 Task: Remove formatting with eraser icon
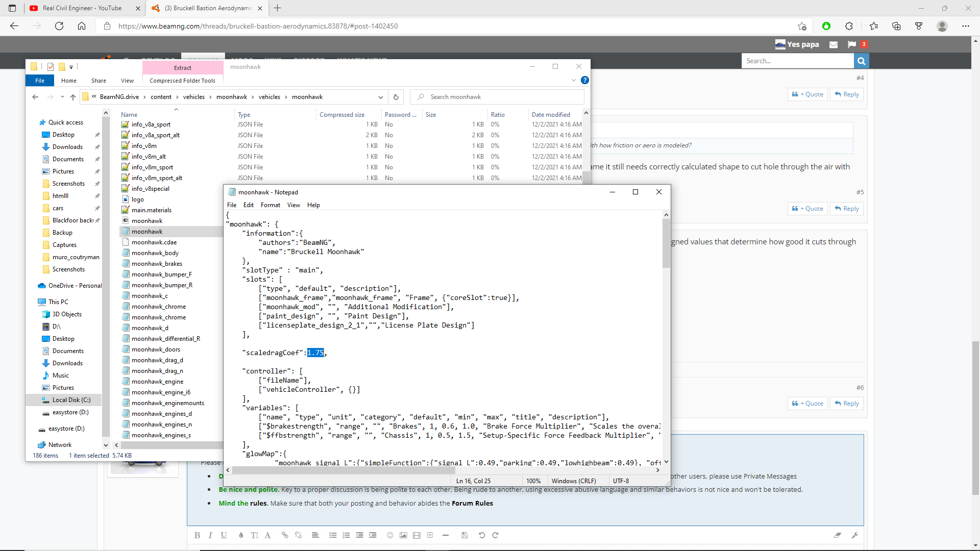click(837, 535)
